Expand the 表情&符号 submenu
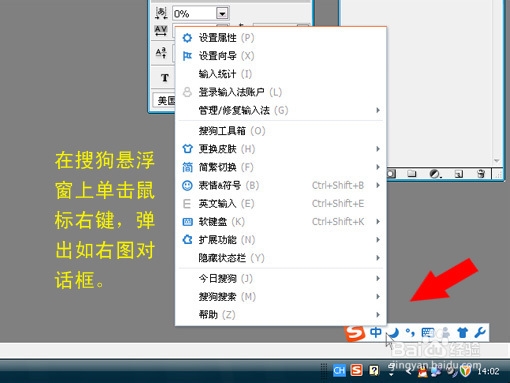This screenshot has height=383, width=510. pos(281,185)
